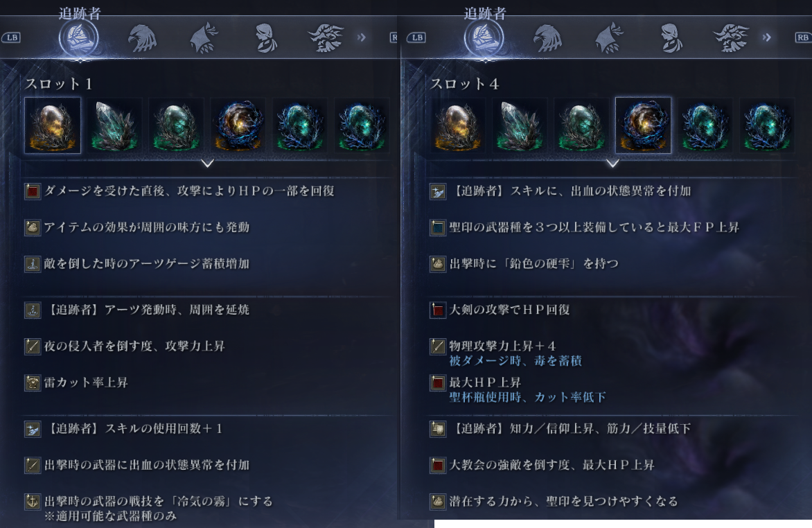The image size is (812, 528).
Task: Select the hooded character icon in right panel
Action: point(671,38)
